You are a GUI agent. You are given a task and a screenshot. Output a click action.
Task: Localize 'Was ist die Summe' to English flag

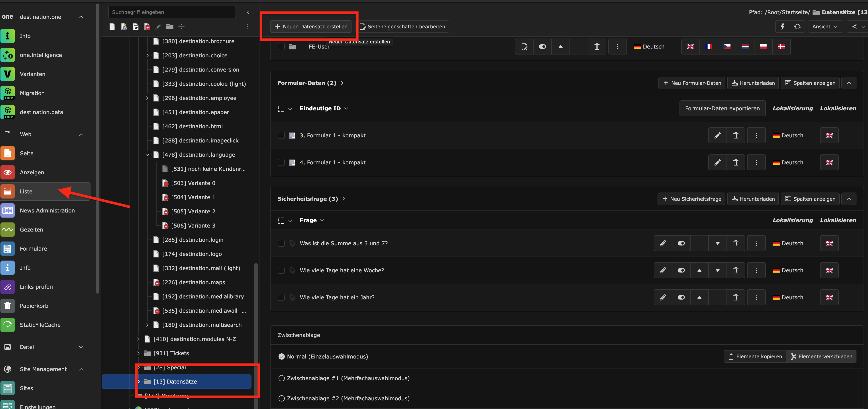pyautogui.click(x=829, y=243)
